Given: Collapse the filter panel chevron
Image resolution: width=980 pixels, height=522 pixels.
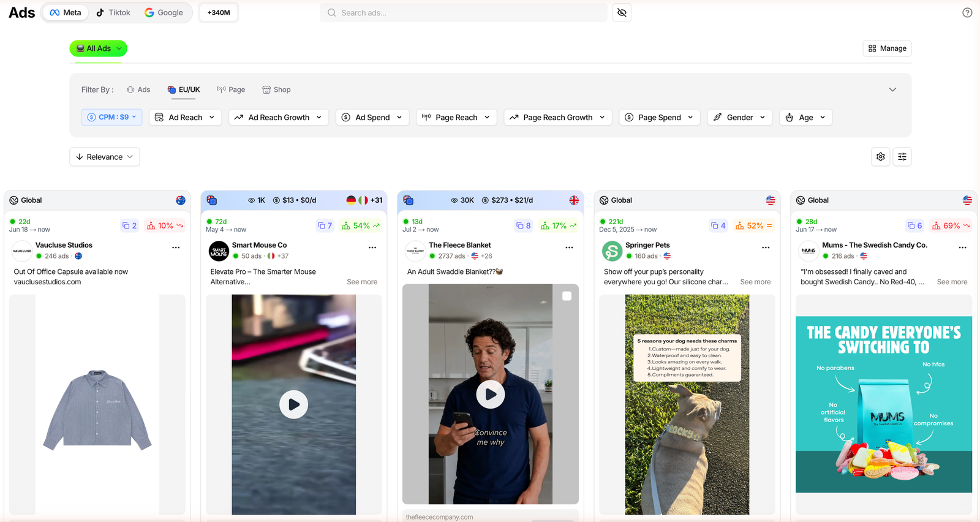Looking at the screenshot, I should point(892,89).
